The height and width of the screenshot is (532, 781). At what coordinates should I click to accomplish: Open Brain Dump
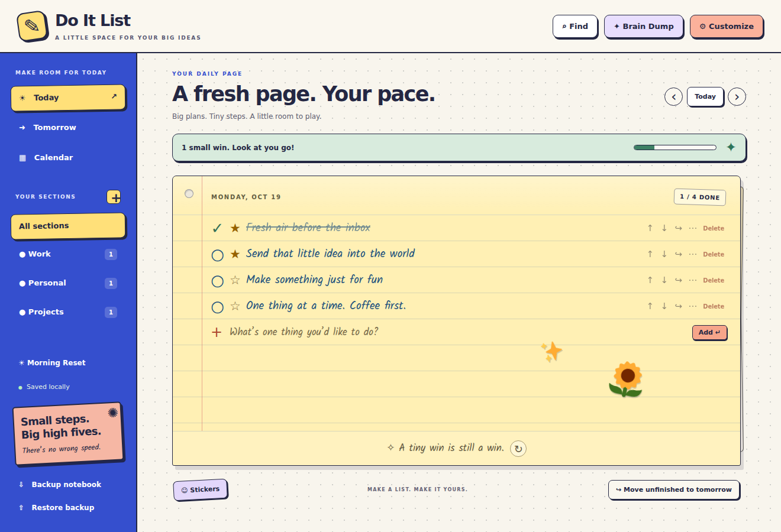tap(644, 27)
